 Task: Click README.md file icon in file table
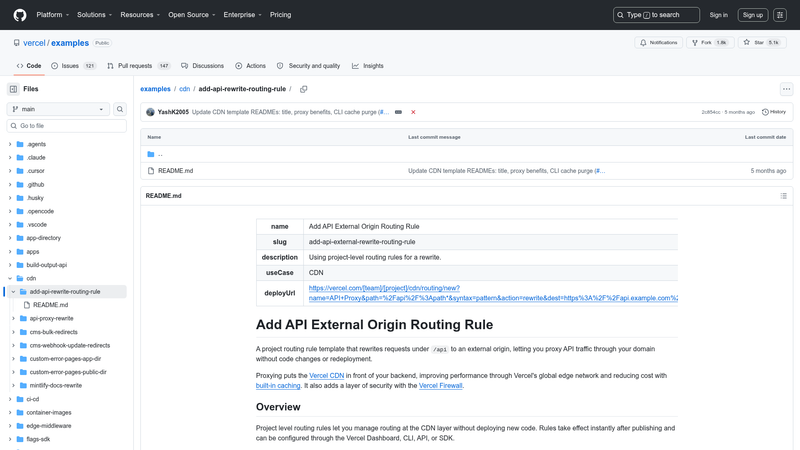coord(151,171)
